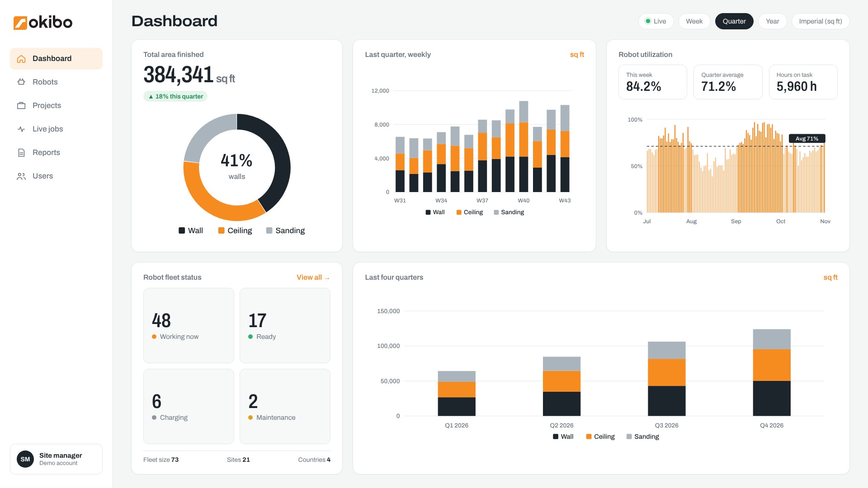This screenshot has width=868, height=488.
Task: Toggle the Imperial (sq ft) units
Action: [820, 21]
